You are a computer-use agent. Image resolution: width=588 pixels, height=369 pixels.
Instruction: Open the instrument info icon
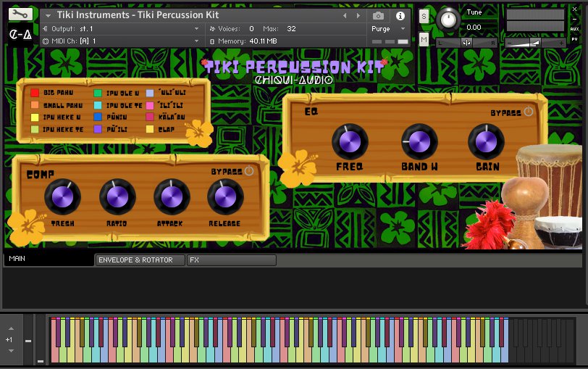[x=400, y=15]
